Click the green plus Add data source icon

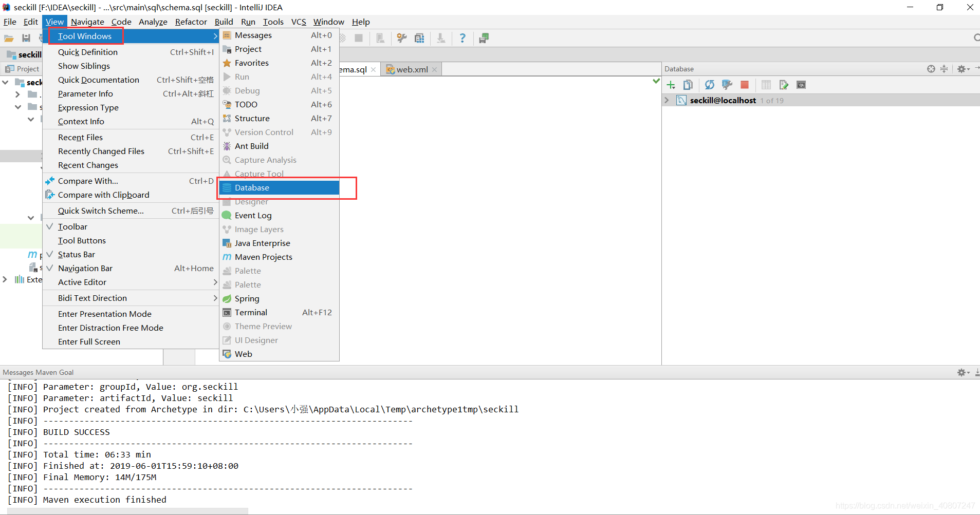point(671,85)
